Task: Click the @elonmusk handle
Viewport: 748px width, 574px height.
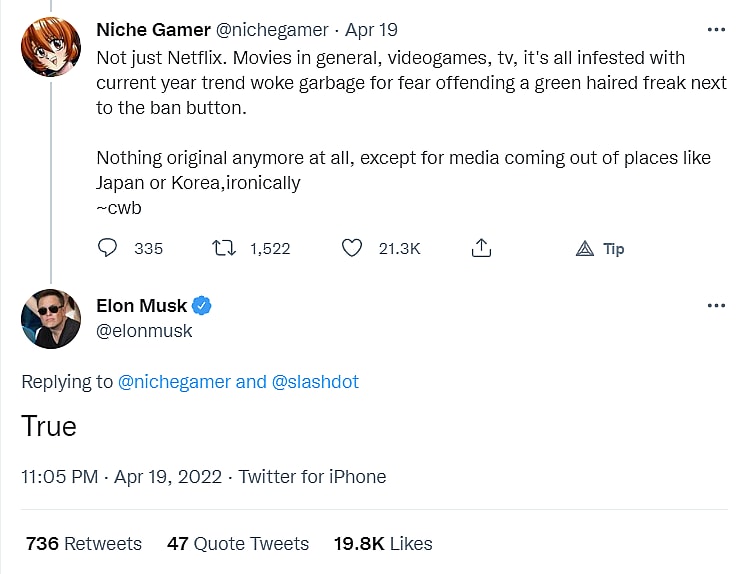Action: (144, 331)
